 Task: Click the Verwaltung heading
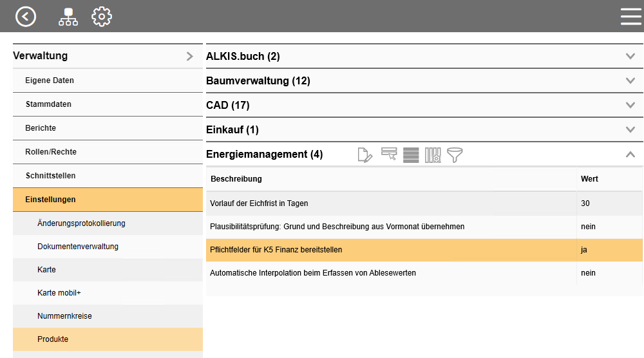coord(40,56)
